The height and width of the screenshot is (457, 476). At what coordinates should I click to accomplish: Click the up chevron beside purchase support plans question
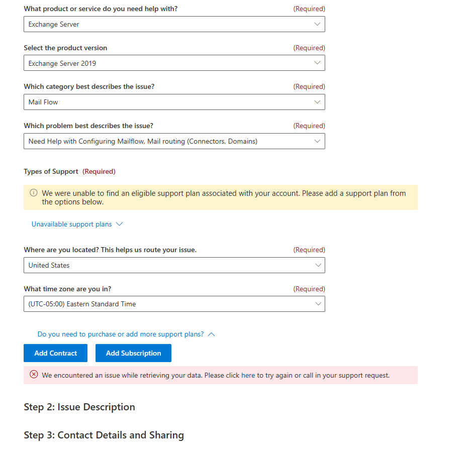click(x=212, y=334)
